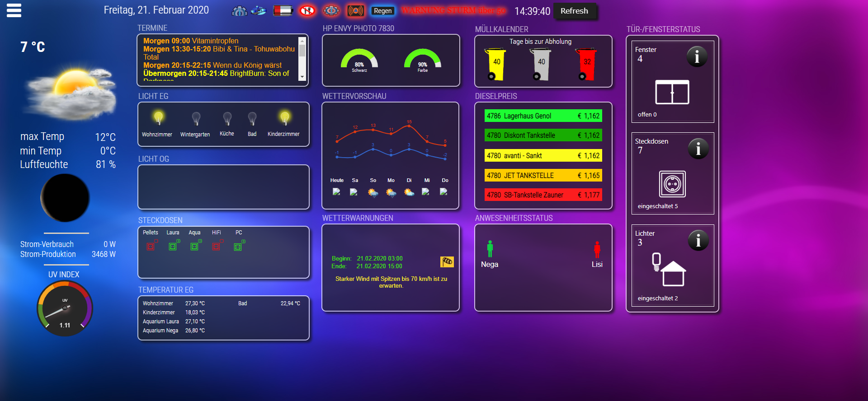The image size is (868, 401).
Task: Open info for Steckdosen status
Action: pyautogui.click(x=698, y=149)
